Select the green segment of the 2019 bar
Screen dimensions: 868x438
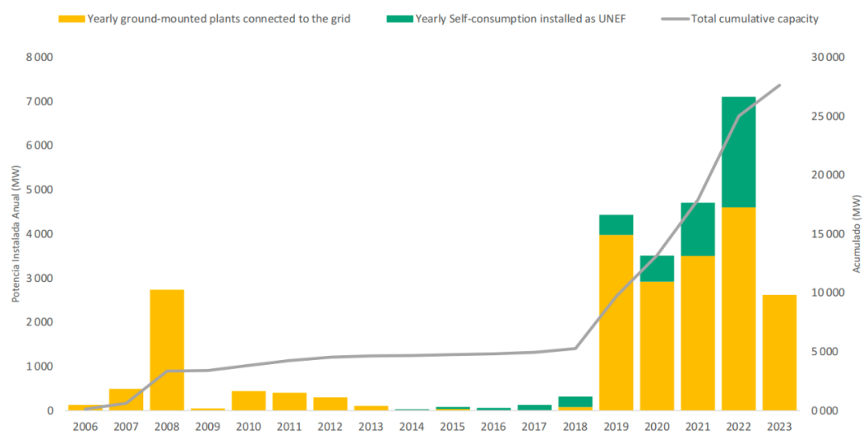[616, 224]
